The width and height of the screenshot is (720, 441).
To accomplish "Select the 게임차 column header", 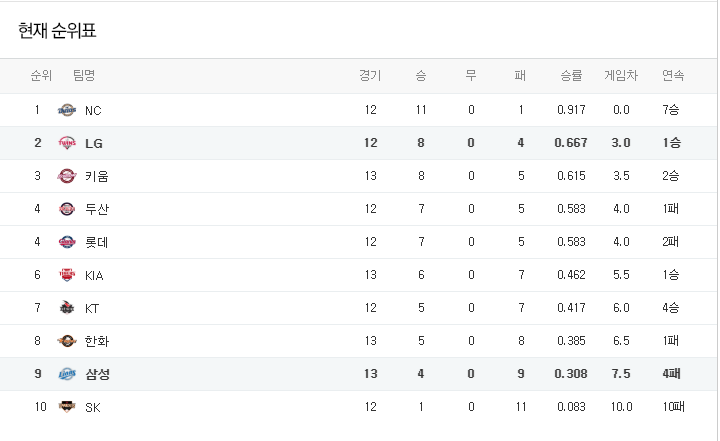I will 621,75.
